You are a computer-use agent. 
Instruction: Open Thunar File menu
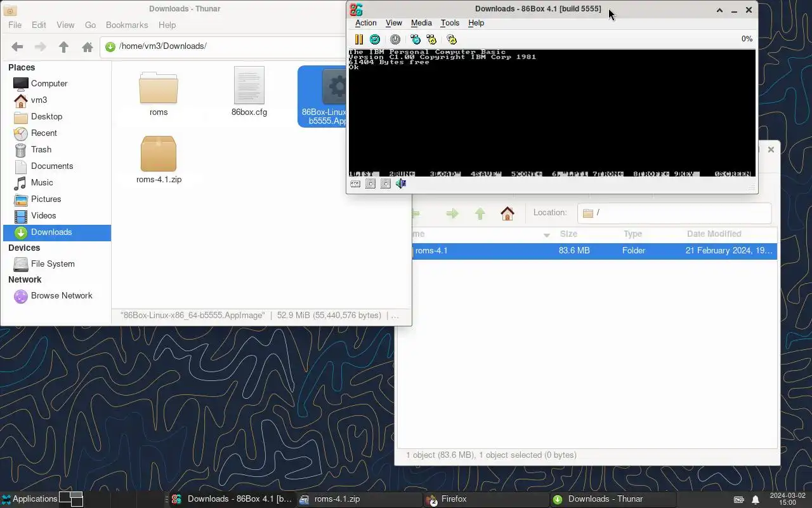pos(15,25)
